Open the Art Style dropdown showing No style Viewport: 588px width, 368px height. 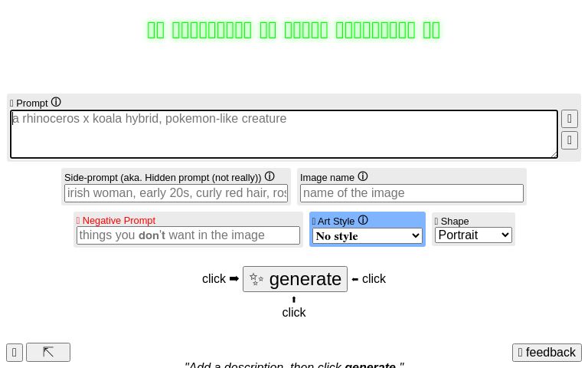pyautogui.click(x=367, y=236)
